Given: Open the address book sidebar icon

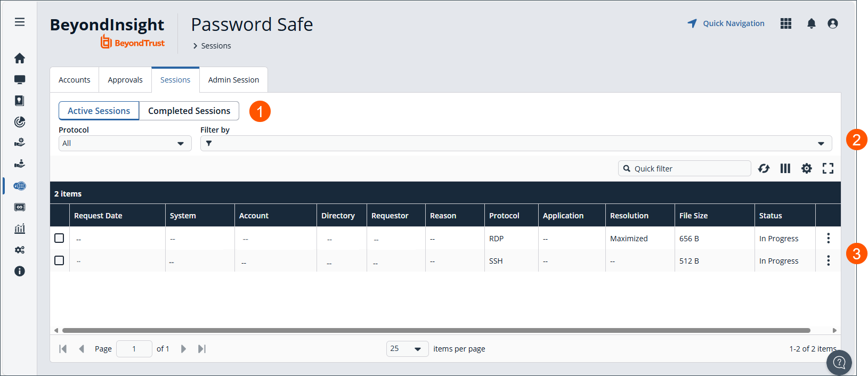Looking at the screenshot, I should pos(20,101).
